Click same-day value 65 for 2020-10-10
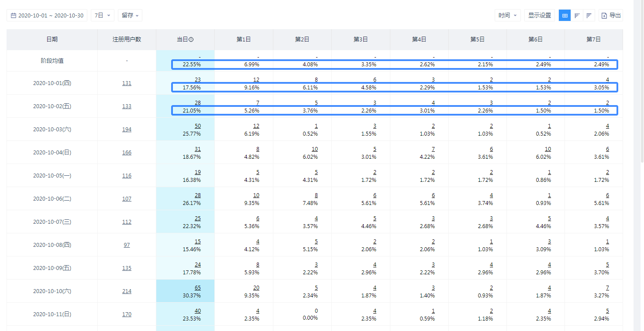 coord(198,288)
